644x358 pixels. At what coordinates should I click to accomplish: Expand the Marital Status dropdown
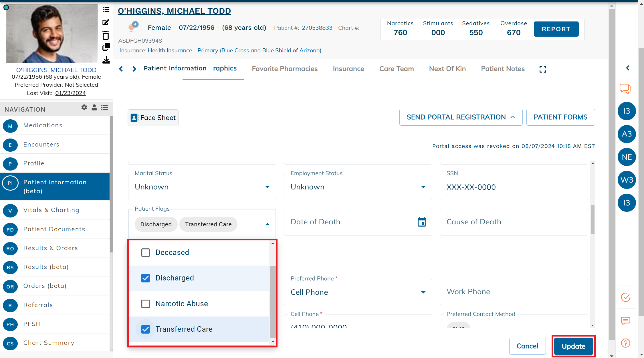click(x=267, y=187)
